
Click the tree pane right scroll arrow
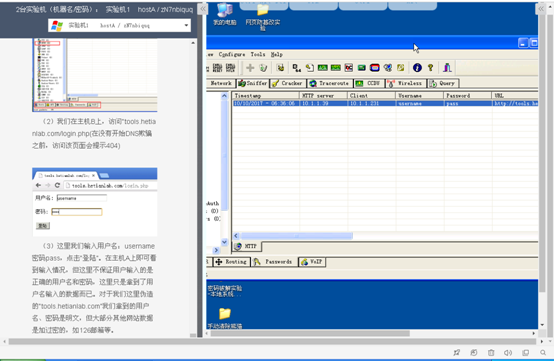pyautogui.click(x=216, y=250)
